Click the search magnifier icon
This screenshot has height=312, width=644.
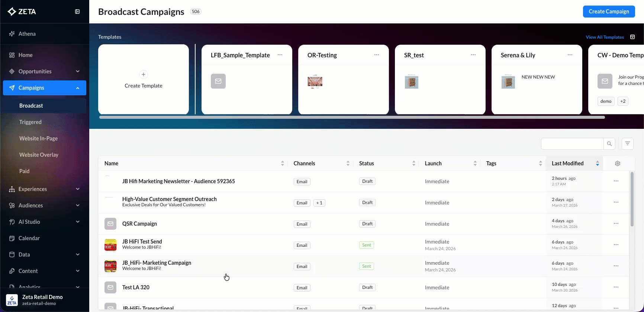(x=609, y=144)
